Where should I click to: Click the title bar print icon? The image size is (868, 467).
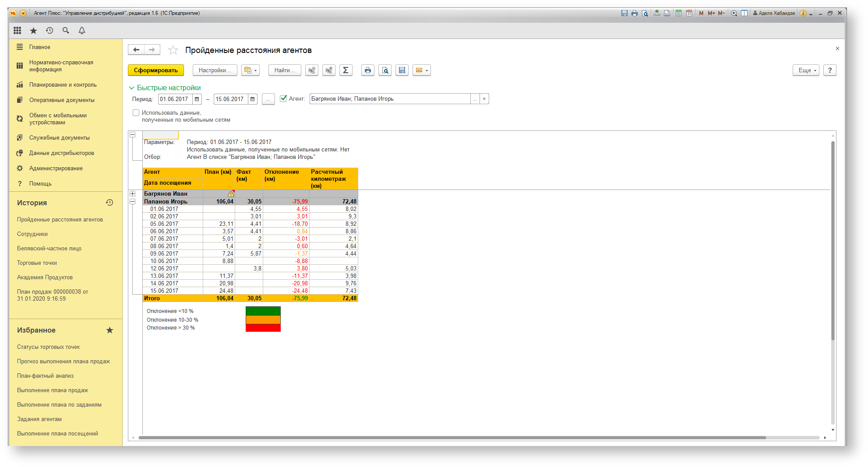point(635,13)
